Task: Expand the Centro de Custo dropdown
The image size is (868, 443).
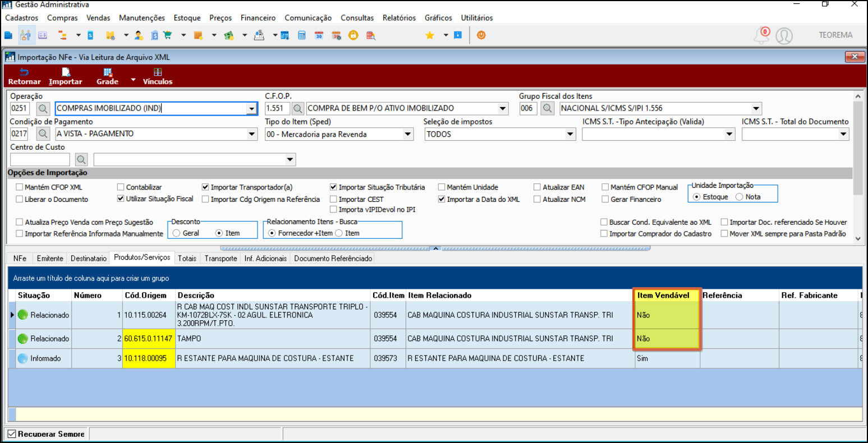Action: click(x=290, y=160)
